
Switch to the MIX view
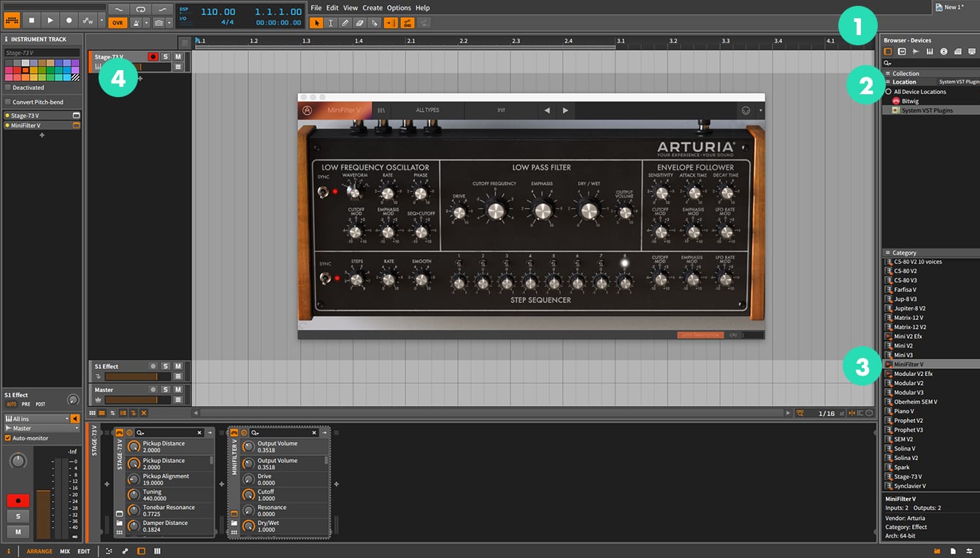coord(65,551)
